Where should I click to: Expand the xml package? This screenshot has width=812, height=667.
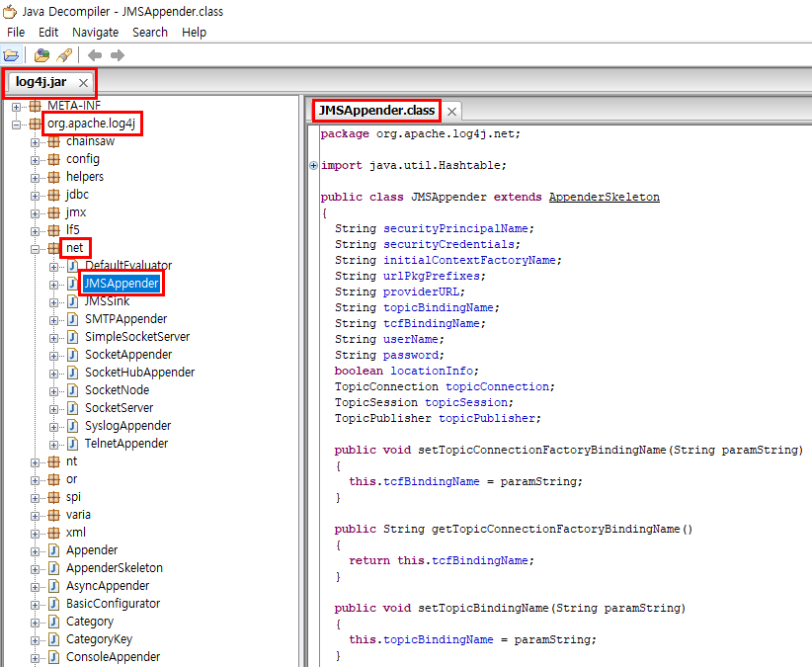(35, 534)
